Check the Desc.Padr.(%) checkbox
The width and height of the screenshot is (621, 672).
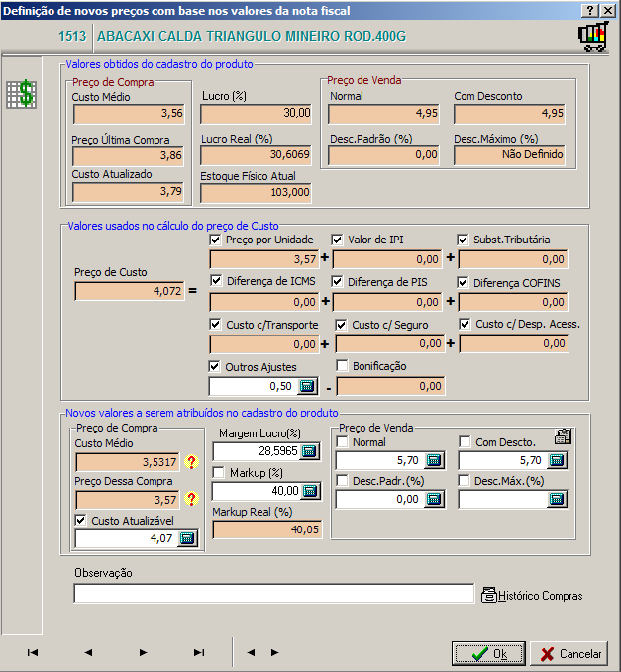[342, 480]
